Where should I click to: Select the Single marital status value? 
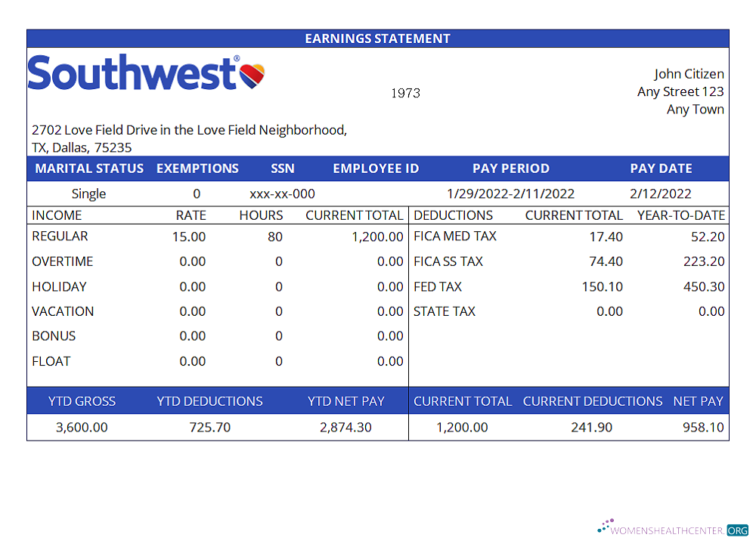pyautogui.click(x=88, y=193)
